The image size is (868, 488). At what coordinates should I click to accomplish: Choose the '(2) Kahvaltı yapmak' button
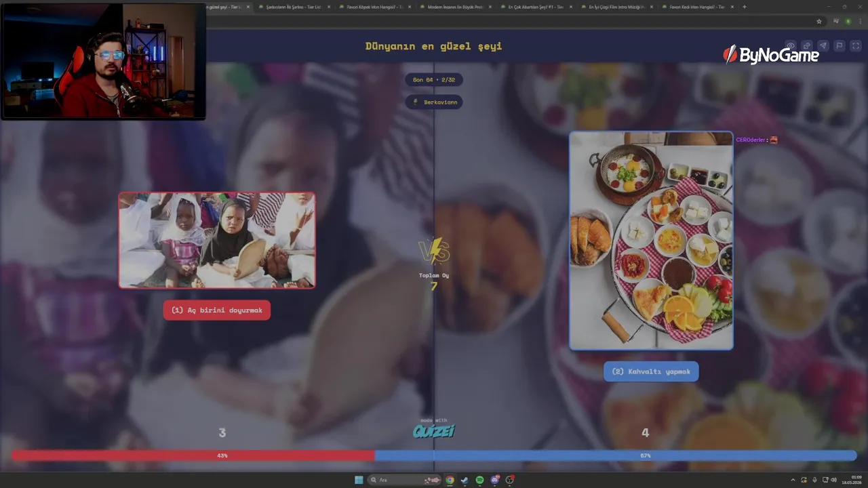point(651,371)
